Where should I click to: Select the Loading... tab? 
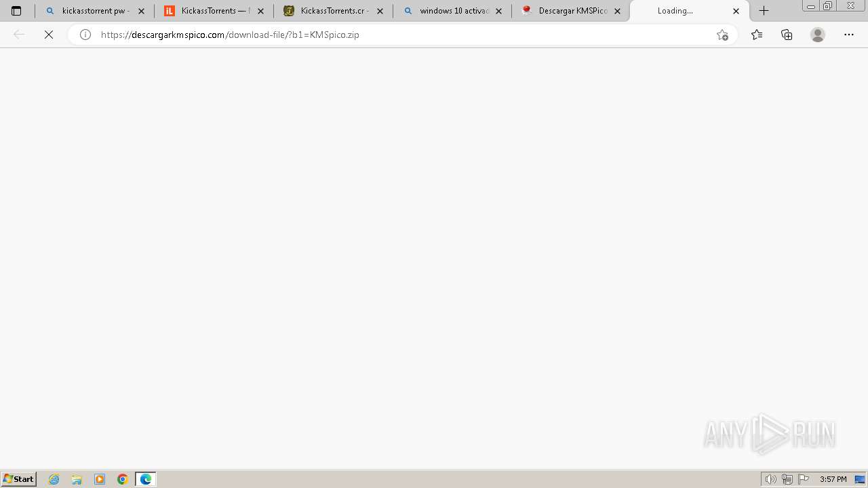pyautogui.click(x=690, y=11)
